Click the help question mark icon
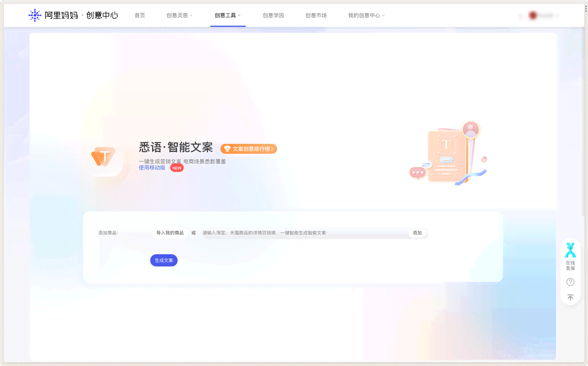The height and width of the screenshot is (366, 588). coord(570,282)
